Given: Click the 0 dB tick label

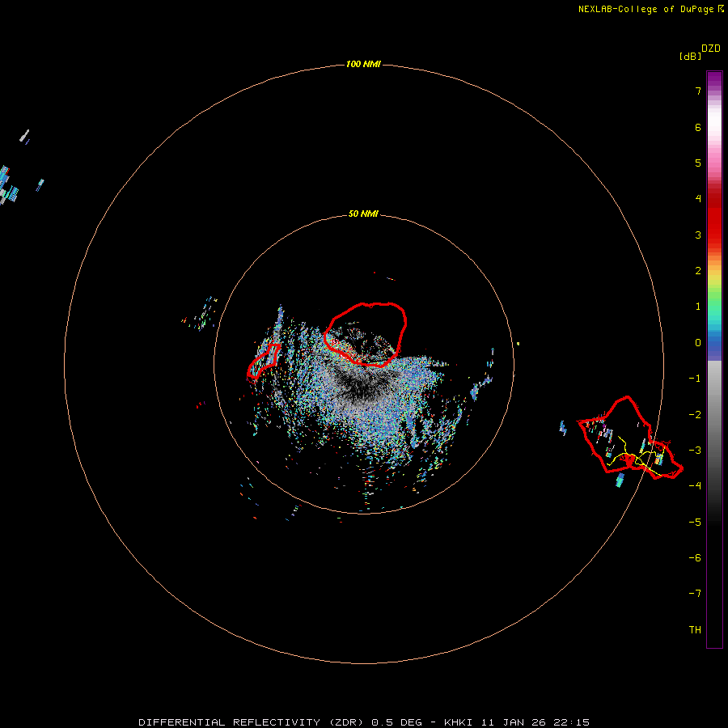Looking at the screenshot, I should [x=698, y=343].
